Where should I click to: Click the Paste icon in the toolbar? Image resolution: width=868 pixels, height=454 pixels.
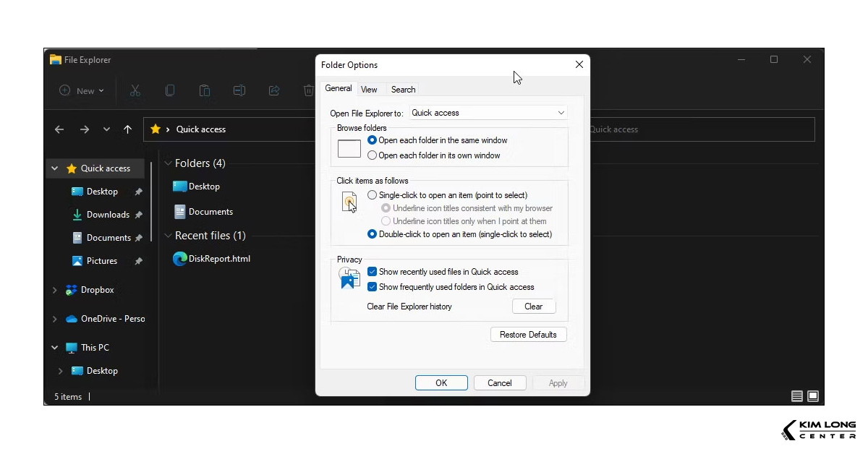(x=205, y=90)
